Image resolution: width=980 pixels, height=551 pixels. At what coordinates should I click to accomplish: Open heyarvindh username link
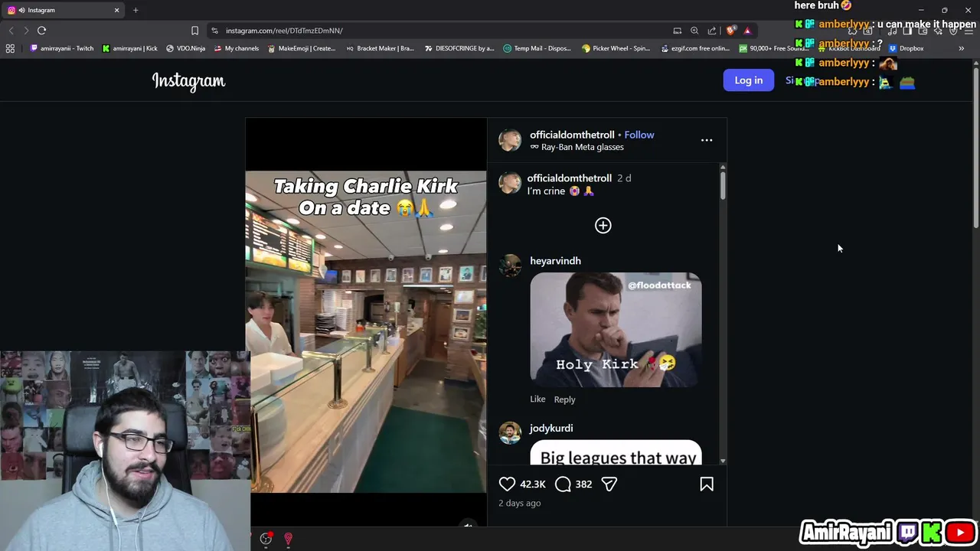[555, 260]
